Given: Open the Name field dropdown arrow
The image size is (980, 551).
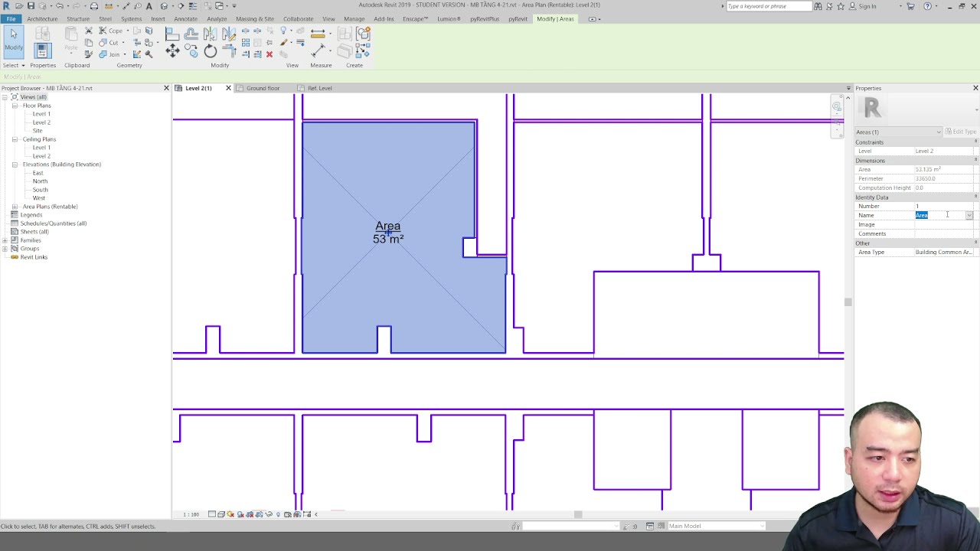Looking at the screenshot, I should (969, 215).
